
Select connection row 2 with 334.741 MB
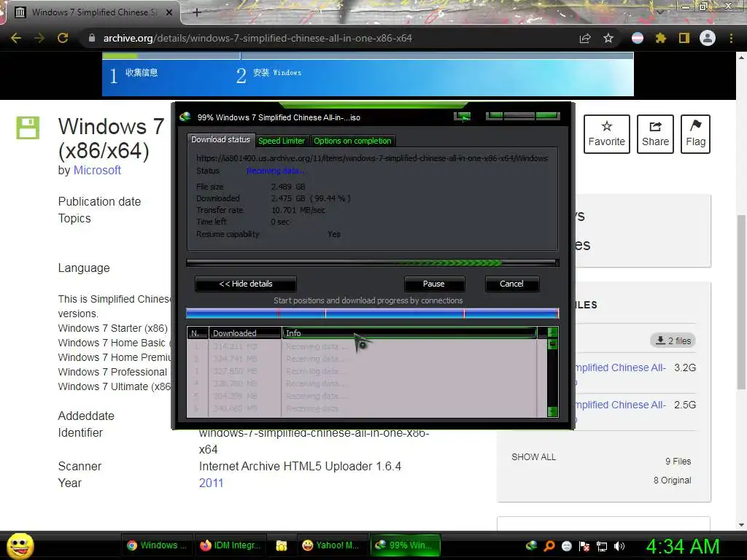point(362,359)
